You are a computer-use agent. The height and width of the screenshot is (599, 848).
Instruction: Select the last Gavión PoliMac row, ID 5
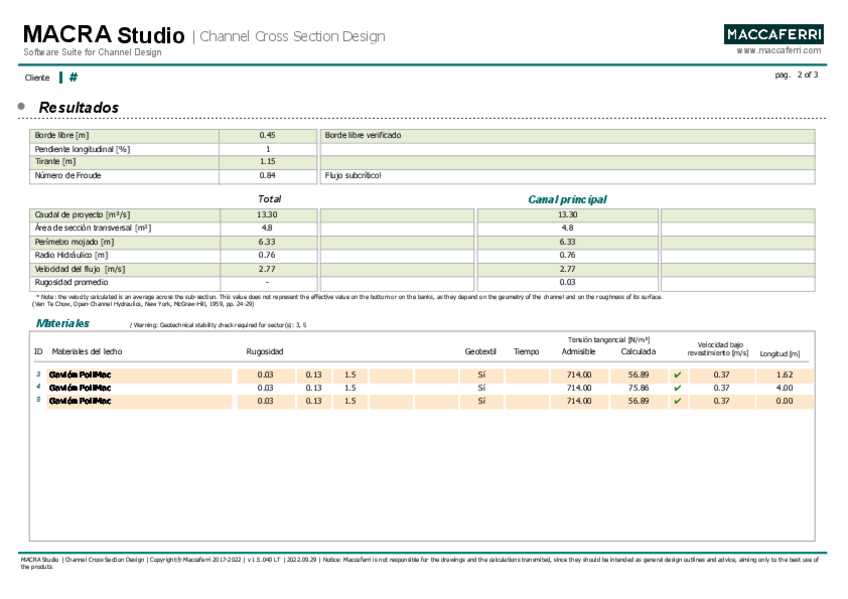[x=80, y=401]
